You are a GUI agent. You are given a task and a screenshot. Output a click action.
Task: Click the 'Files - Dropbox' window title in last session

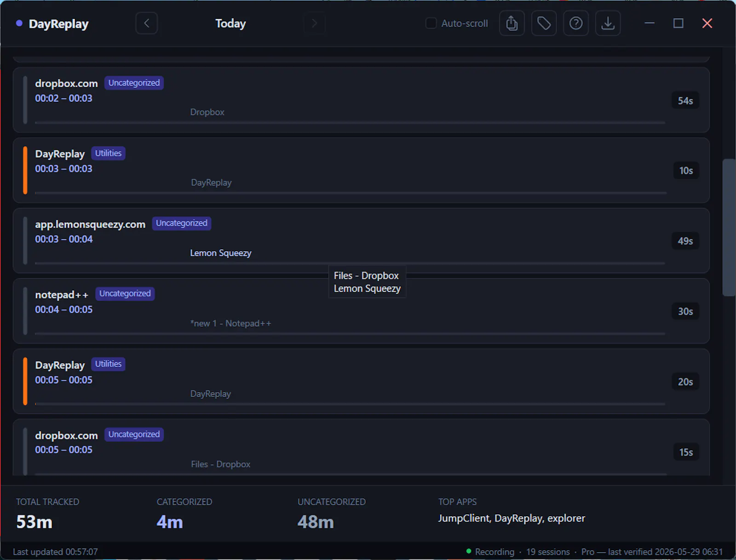(x=221, y=464)
